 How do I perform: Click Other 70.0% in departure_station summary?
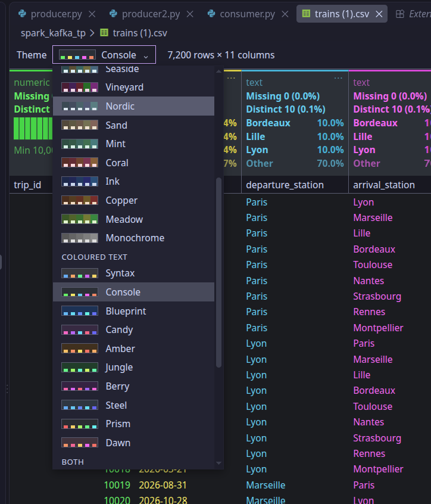coord(295,164)
